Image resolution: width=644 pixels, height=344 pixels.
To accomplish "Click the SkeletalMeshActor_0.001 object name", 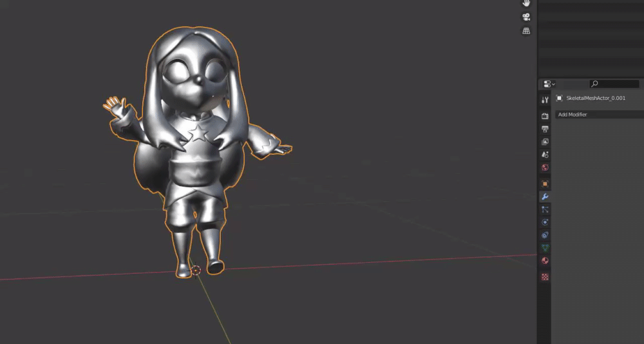I will point(596,98).
